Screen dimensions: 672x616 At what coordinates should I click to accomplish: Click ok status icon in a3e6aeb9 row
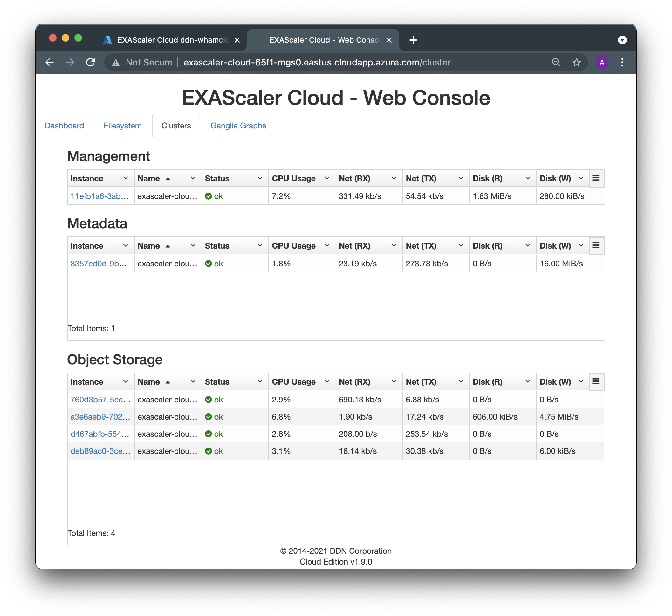coord(209,417)
